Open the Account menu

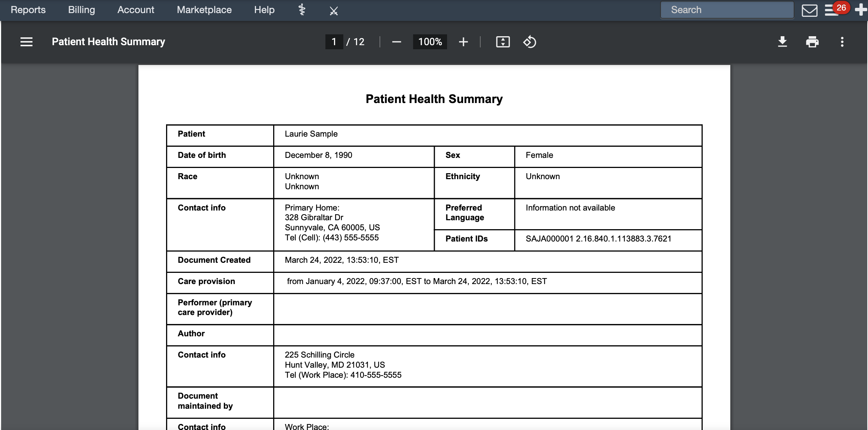click(135, 10)
